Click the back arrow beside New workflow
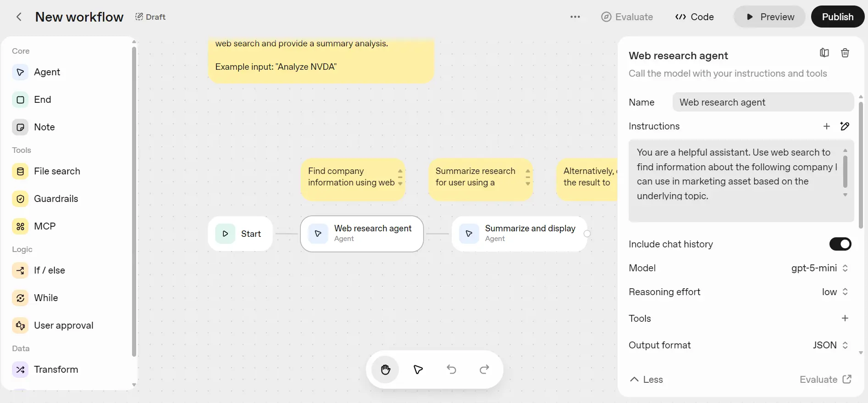Screen dimensions: 868x403 19,17
